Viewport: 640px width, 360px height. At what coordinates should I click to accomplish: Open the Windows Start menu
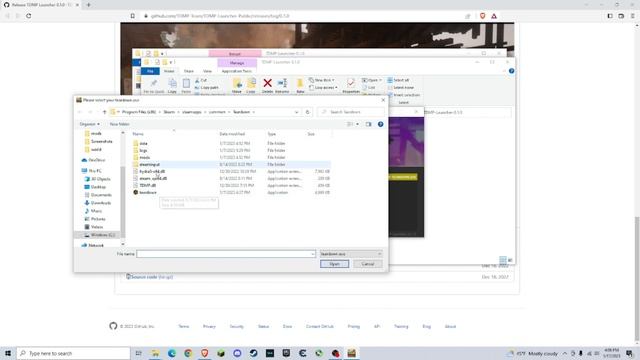coord(8,353)
